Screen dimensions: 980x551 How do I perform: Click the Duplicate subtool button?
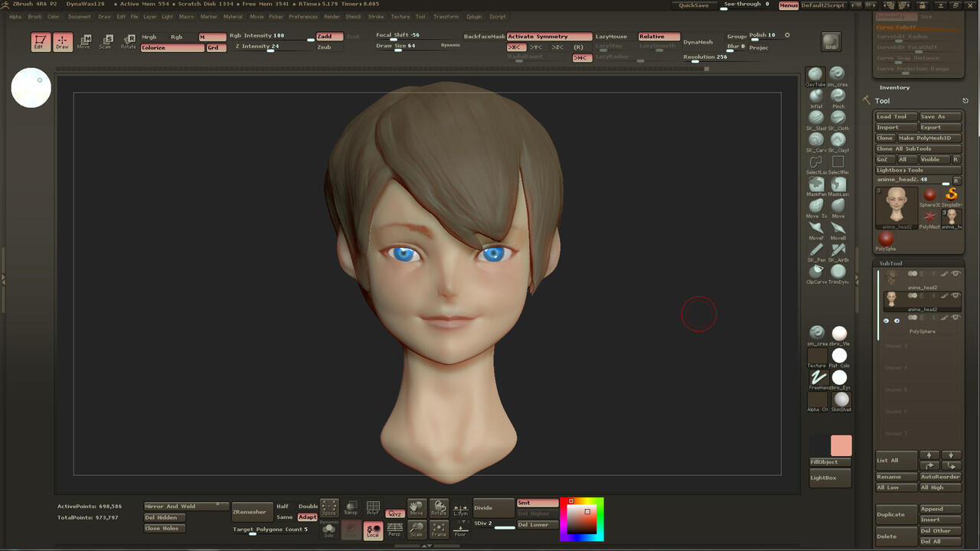click(896, 514)
